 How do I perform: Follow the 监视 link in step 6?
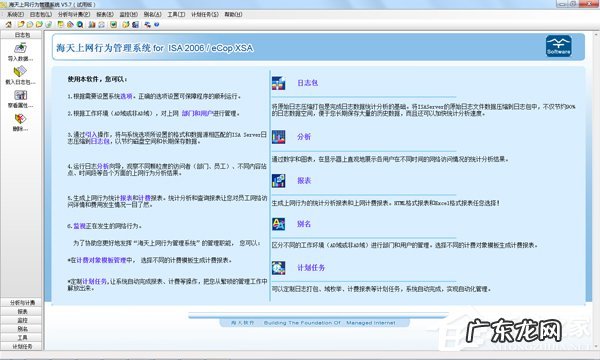(x=79, y=226)
